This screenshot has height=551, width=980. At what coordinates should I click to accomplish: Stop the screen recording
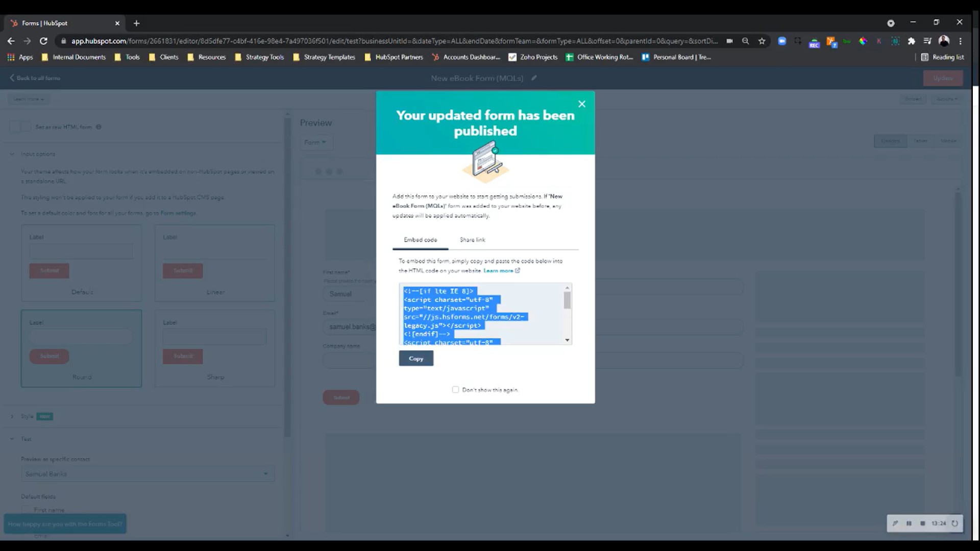pos(922,523)
